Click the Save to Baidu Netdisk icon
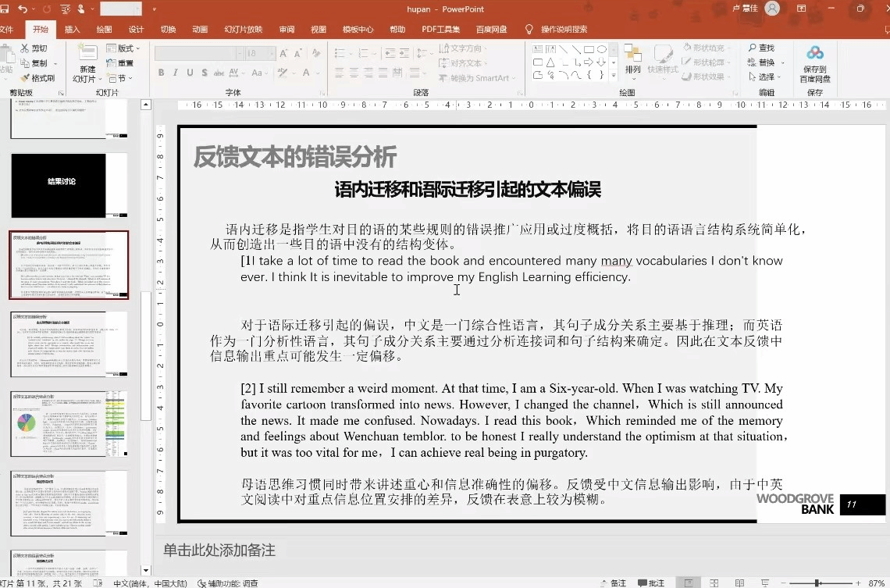The height and width of the screenshot is (588, 890). [x=815, y=54]
